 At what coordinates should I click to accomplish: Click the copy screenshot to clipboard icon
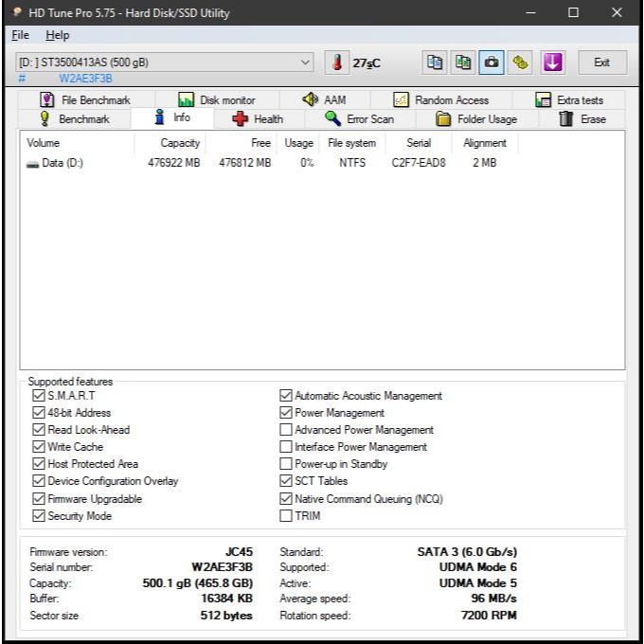463,63
